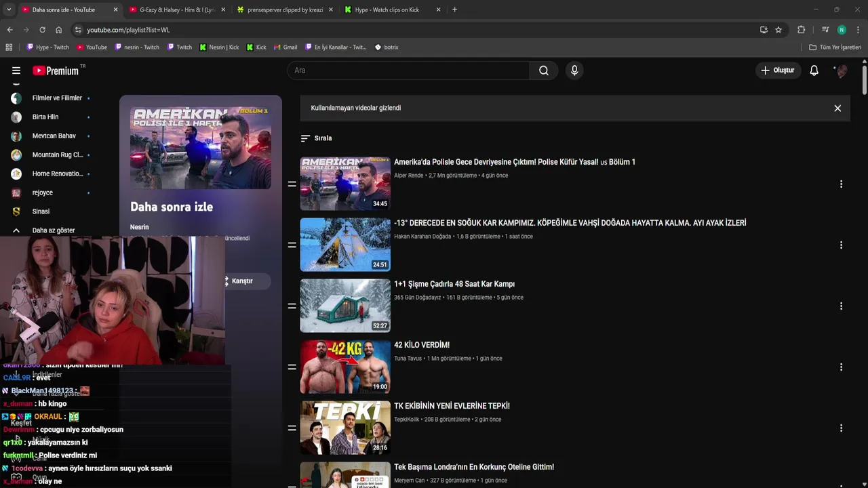This screenshot has height=488, width=868.
Task: Switch to G-Eazy & Halsey tab
Action: click(x=176, y=9)
